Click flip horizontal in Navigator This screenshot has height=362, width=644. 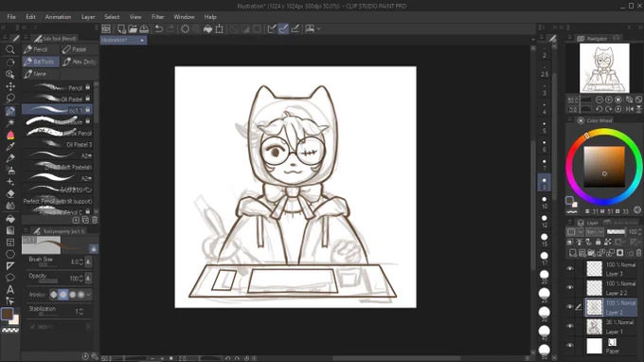[629, 109]
